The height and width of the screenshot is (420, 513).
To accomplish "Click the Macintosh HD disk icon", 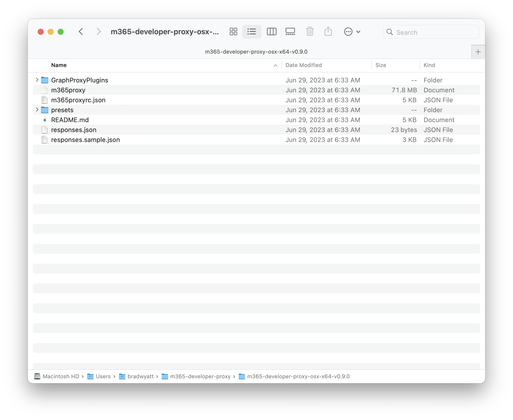I will coord(37,376).
